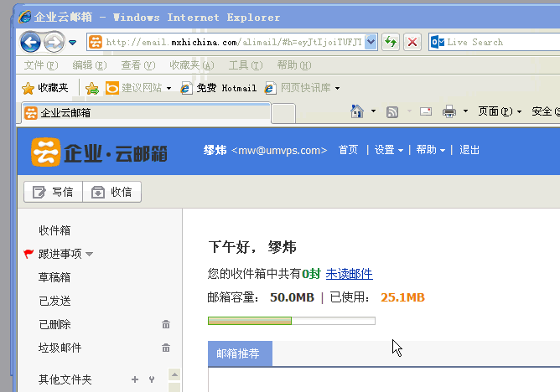Open the 草稿箱 drafts folder
Image resolution: width=560 pixels, height=392 pixels.
(x=54, y=277)
